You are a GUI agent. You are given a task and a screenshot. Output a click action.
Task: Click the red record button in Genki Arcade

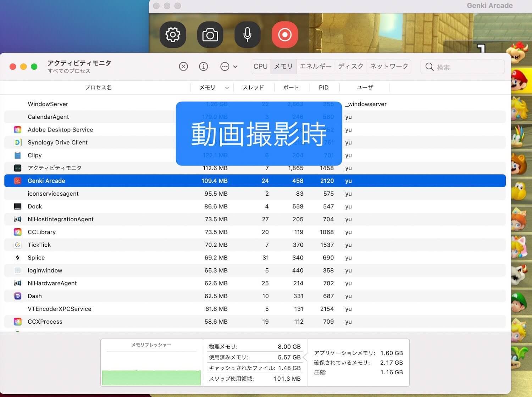[285, 35]
